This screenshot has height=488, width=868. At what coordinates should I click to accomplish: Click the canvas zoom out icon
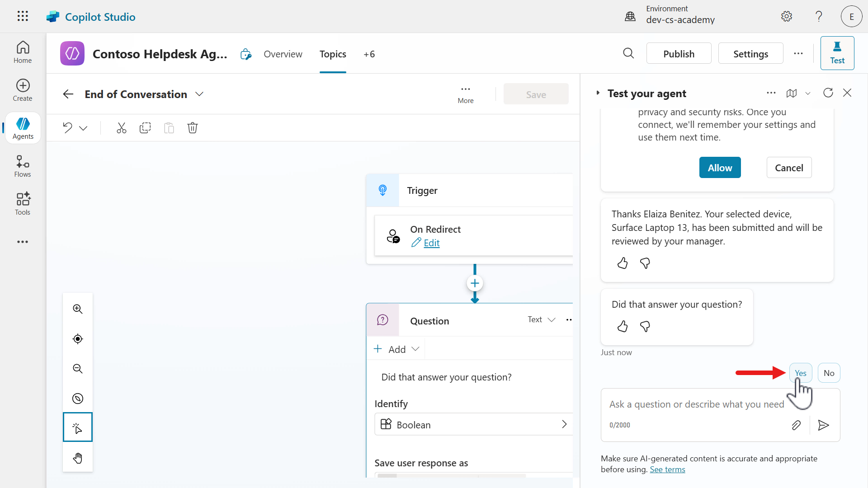[78, 369]
